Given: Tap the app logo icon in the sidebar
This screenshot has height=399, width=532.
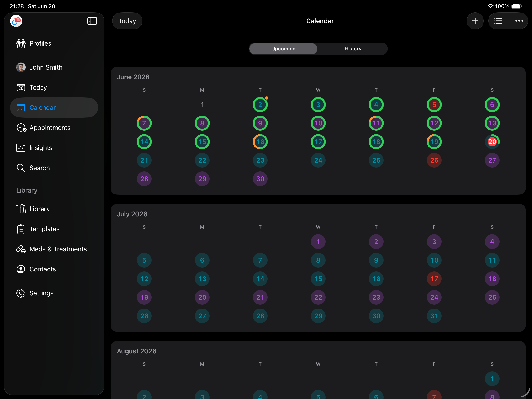Looking at the screenshot, I should pos(16,21).
